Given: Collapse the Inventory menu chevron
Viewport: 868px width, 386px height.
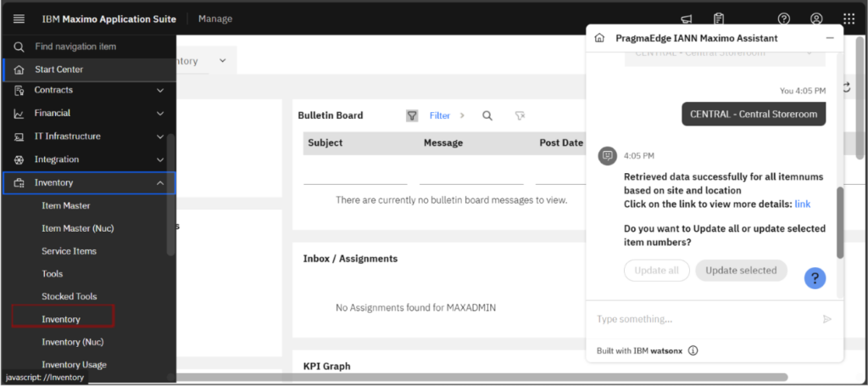Looking at the screenshot, I should 160,182.
